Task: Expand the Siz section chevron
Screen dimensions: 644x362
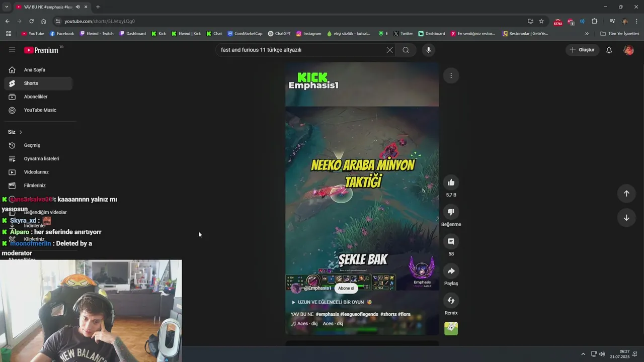Action: coord(21,132)
